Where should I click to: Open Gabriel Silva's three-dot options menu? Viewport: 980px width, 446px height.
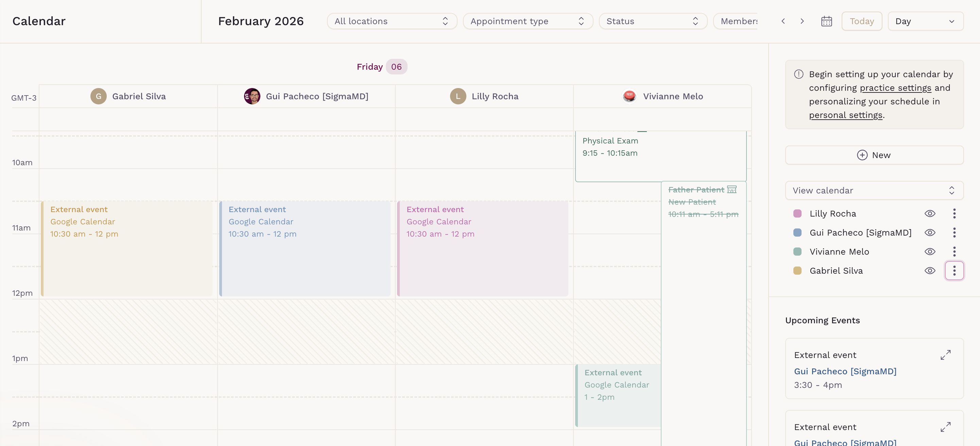954,271
